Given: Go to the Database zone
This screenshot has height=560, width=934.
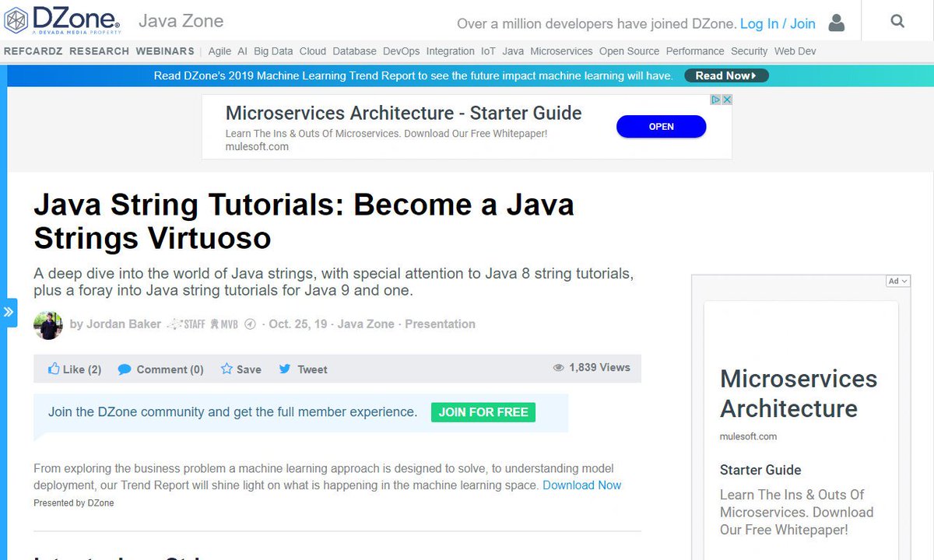Looking at the screenshot, I should [x=354, y=51].
